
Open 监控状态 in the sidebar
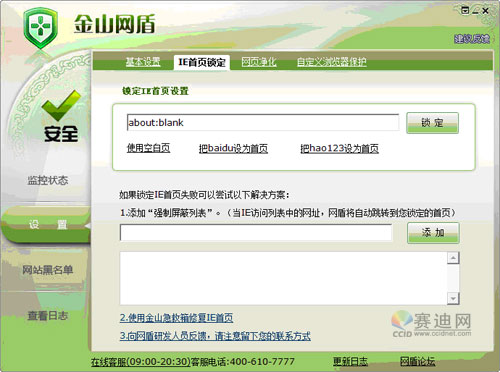pos(48,180)
